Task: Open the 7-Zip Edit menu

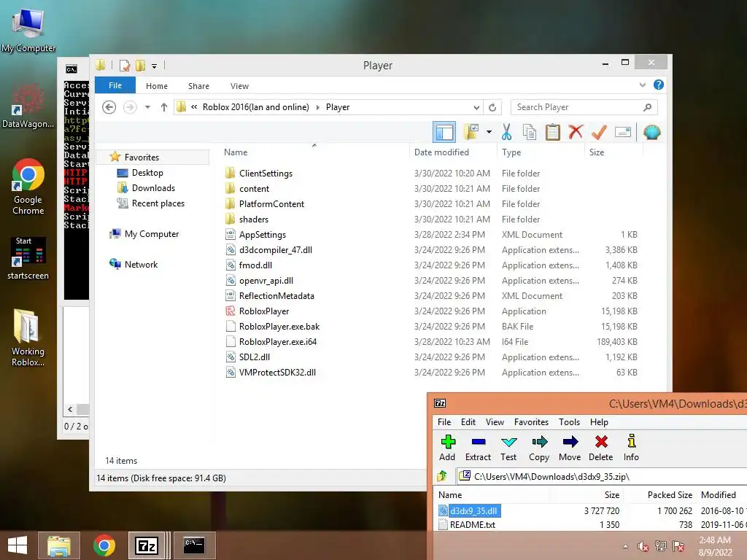Action: pos(468,422)
